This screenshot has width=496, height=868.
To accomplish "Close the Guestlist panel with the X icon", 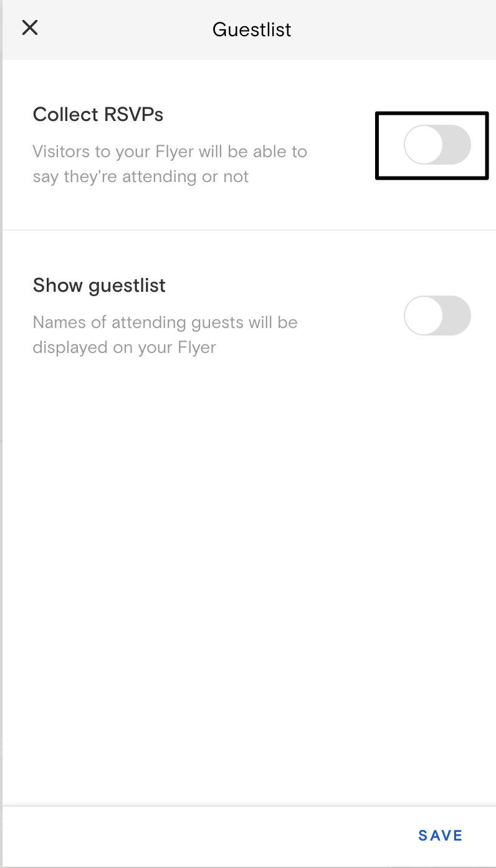I will point(30,28).
